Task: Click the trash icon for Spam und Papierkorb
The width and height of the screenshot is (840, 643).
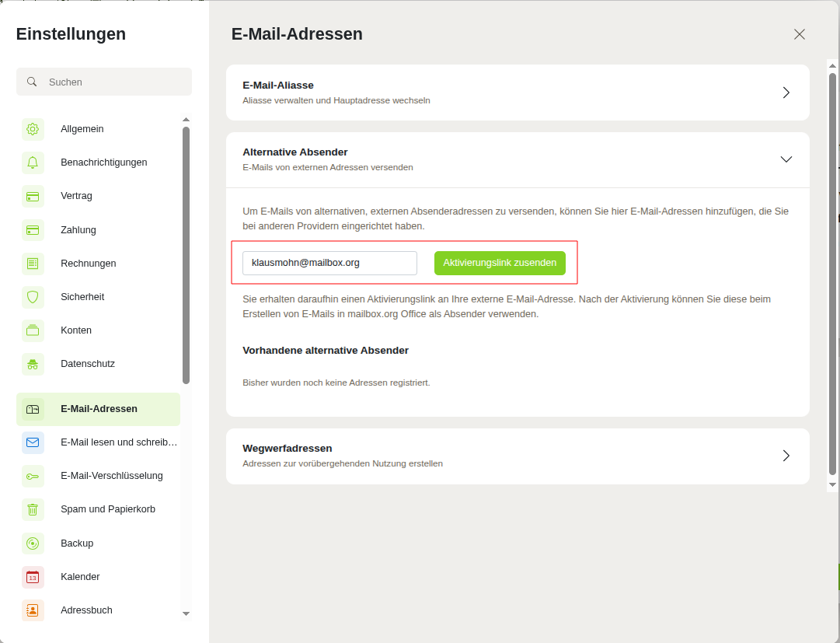Action: point(33,509)
